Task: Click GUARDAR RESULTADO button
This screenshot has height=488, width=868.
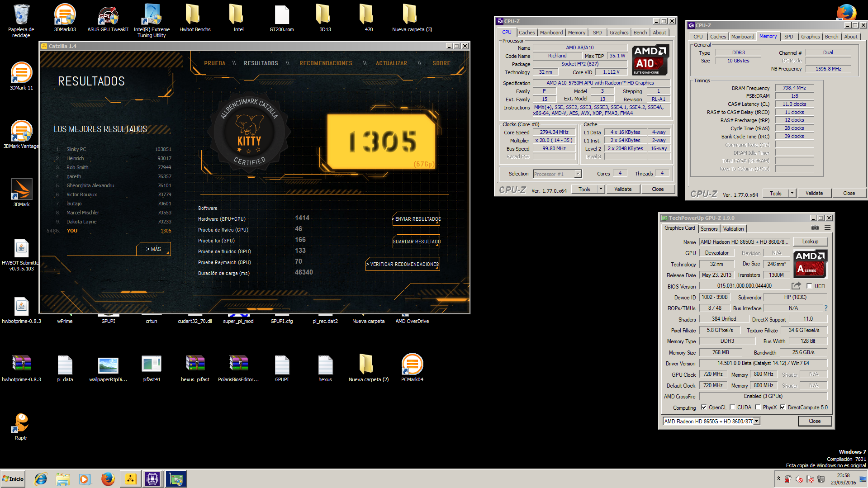Action: tap(416, 242)
